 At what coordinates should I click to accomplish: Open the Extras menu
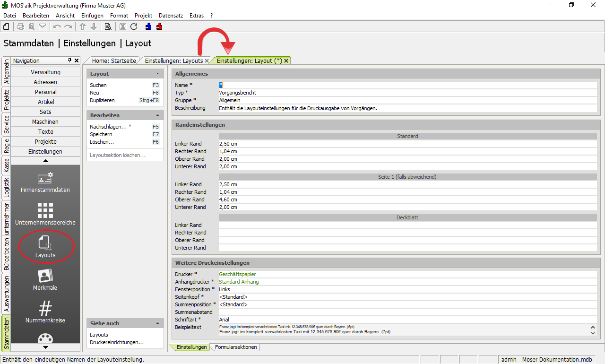pyautogui.click(x=197, y=16)
